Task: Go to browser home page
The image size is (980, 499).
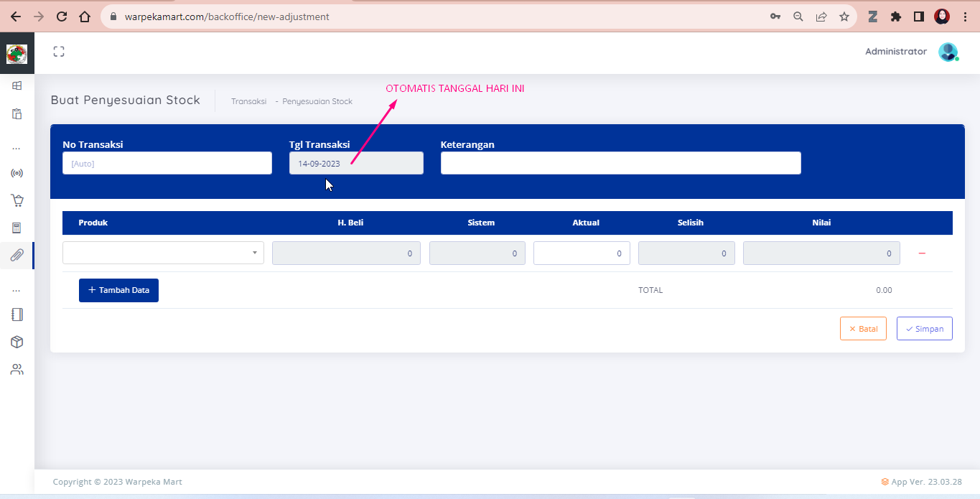Action: coord(85,17)
